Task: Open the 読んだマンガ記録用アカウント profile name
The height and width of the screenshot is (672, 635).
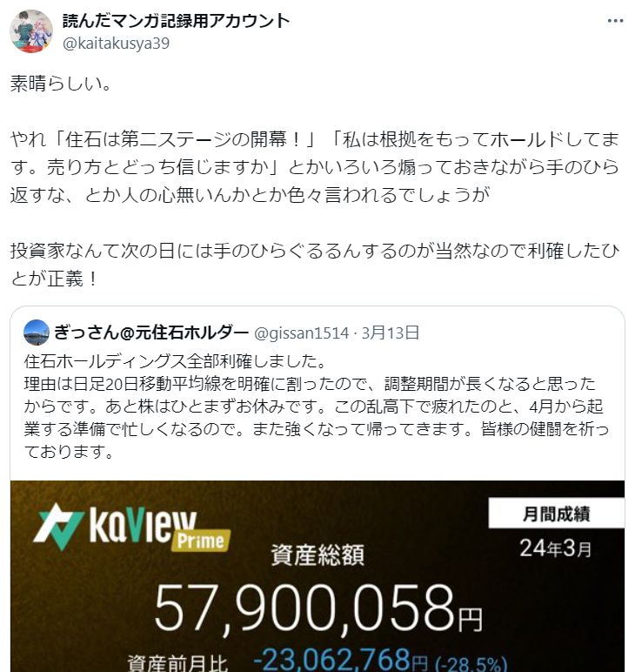Action: [x=176, y=21]
